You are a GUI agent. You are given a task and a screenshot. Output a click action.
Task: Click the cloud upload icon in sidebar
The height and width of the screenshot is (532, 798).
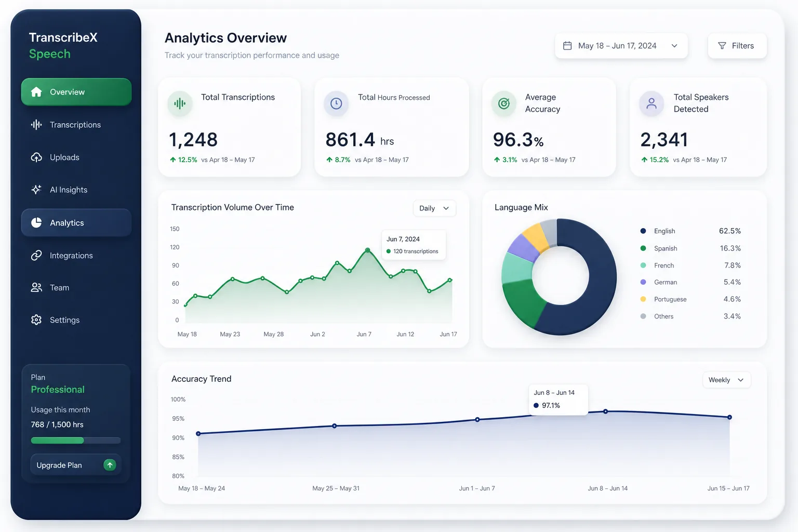point(36,157)
